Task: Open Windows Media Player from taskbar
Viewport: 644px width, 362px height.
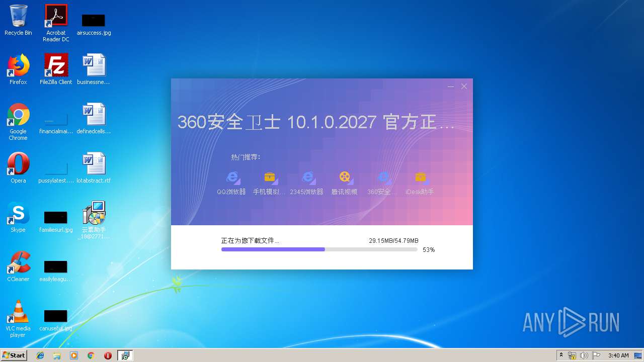Action: coord(74,355)
